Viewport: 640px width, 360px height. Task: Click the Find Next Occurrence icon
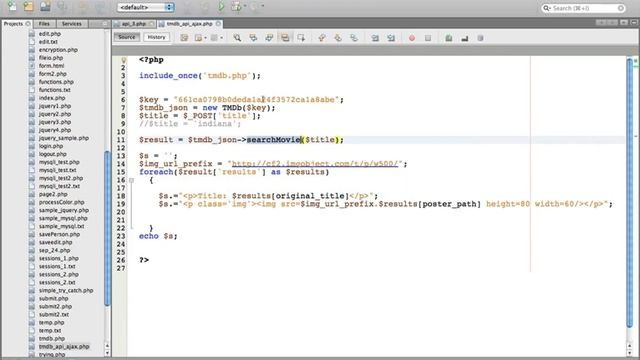pos(269,38)
